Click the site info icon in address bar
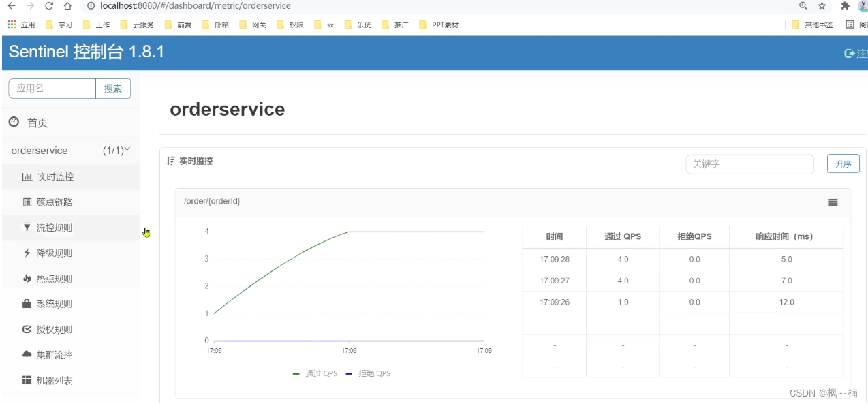This screenshot has height=404, width=868. click(x=91, y=5)
